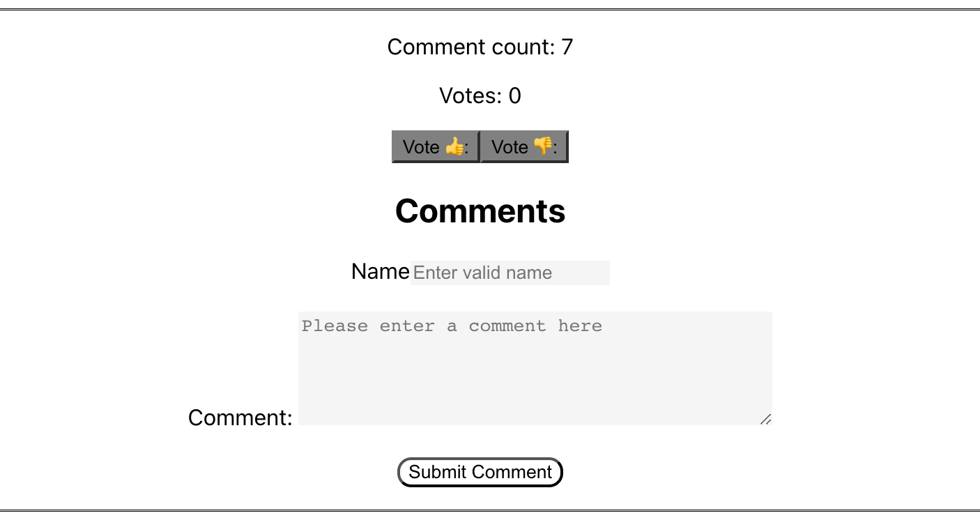This screenshot has width=980, height=527.
Task: Downvote using the Vote thumbs-down button
Action: (524, 146)
